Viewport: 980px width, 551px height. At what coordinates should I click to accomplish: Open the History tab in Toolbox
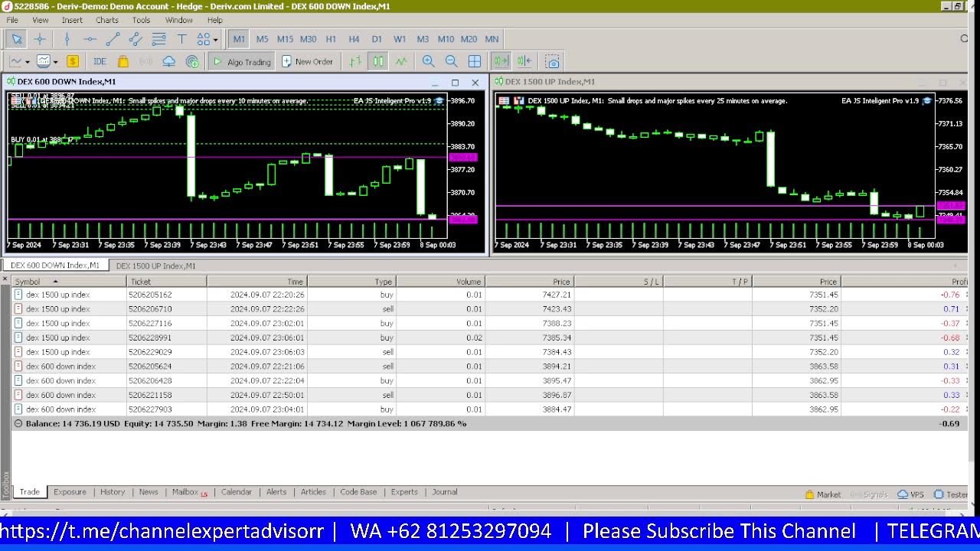tap(113, 492)
